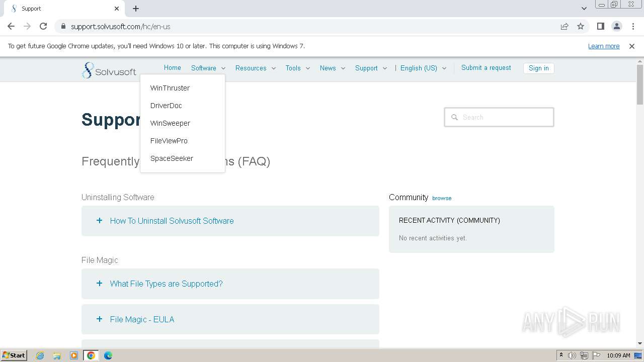Open the file explorer taskbar icon
This screenshot has height=362, width=644.
(x=57, y=355)
